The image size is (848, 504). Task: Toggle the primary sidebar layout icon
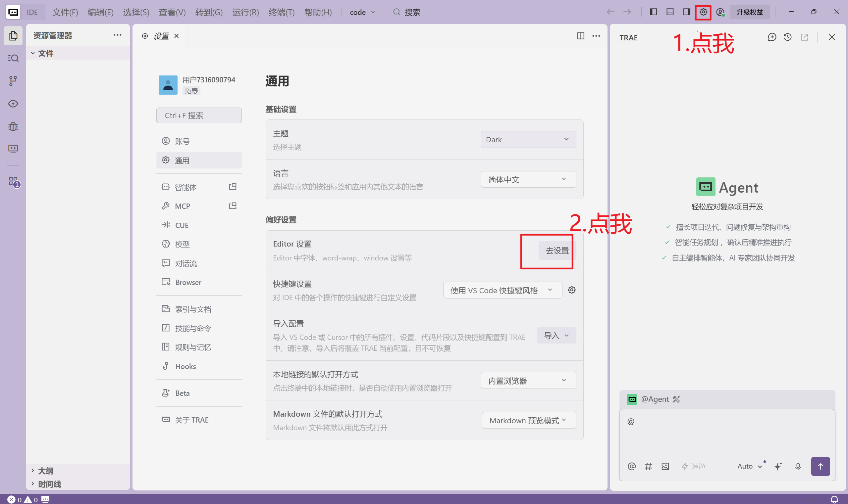coord(653,12)
